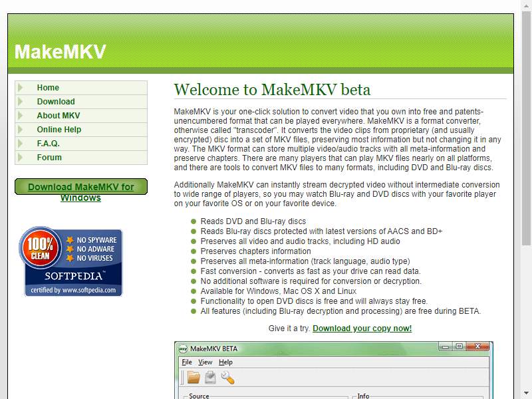Click 'Fast conversion' bullet line
The width and height of the screenshot is (532, 399).
tap(311, 271)
